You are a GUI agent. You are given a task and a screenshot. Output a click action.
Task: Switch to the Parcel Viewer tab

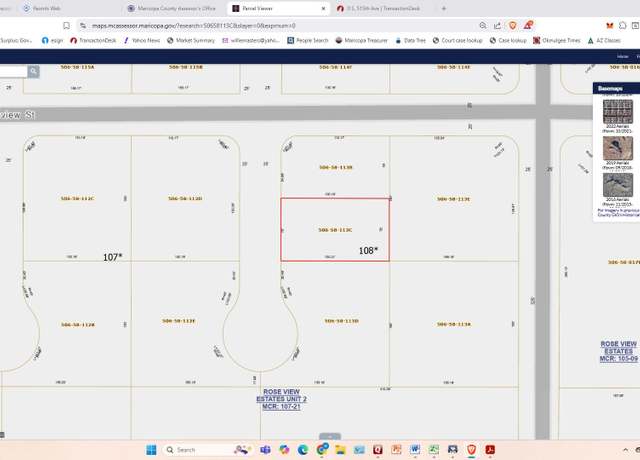(276, 8)
